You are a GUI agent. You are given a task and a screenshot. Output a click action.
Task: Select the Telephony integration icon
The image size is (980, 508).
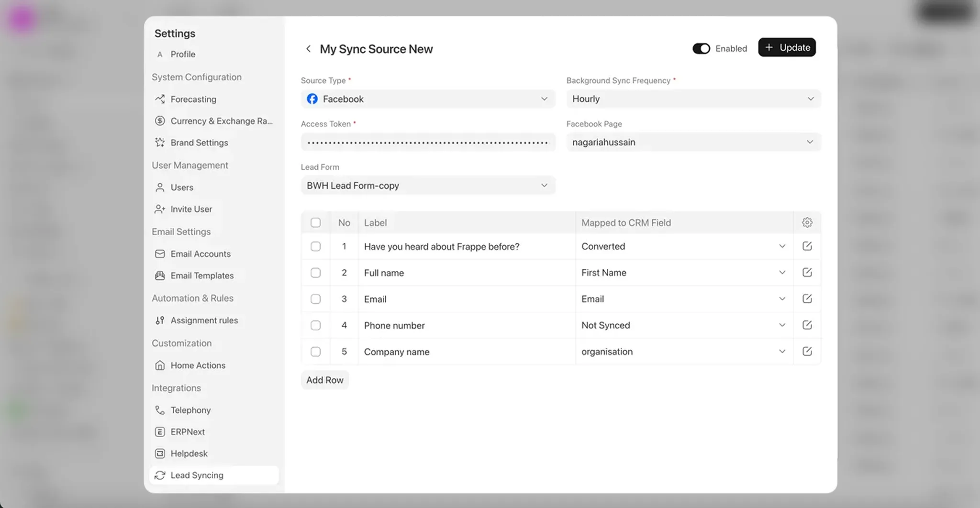coord(160,410)
